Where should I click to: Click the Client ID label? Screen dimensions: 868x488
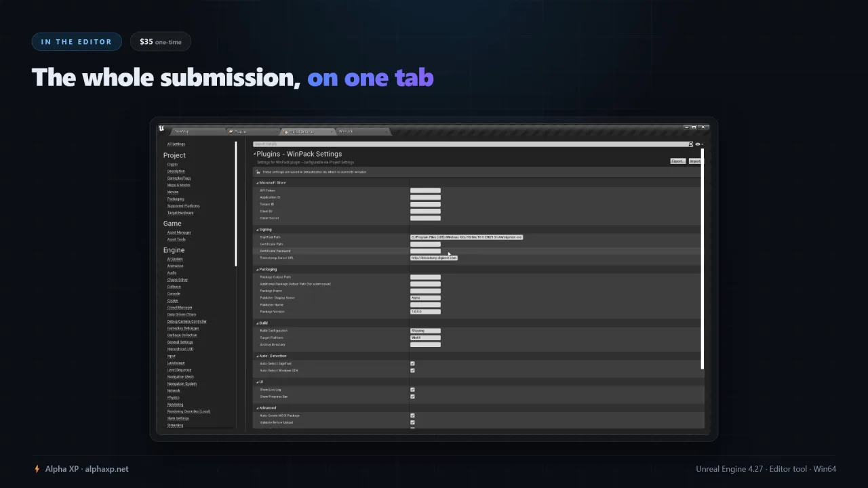(267, 211)
